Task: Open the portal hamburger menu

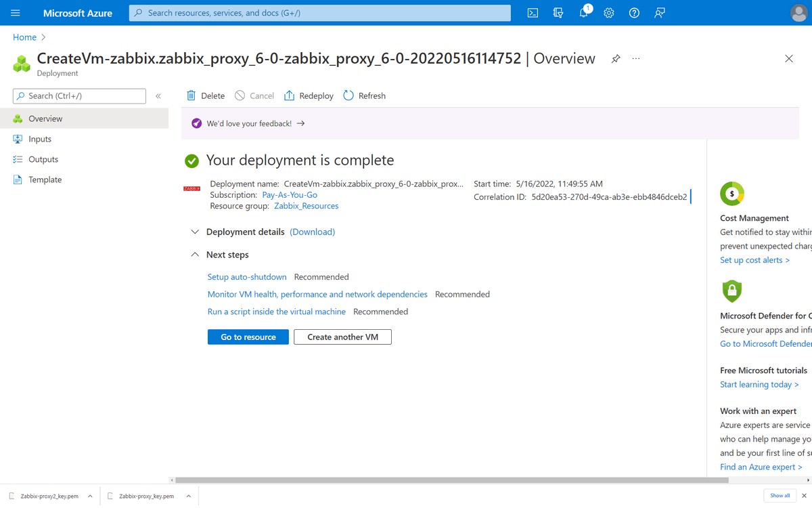Action: tap(16, 13)
